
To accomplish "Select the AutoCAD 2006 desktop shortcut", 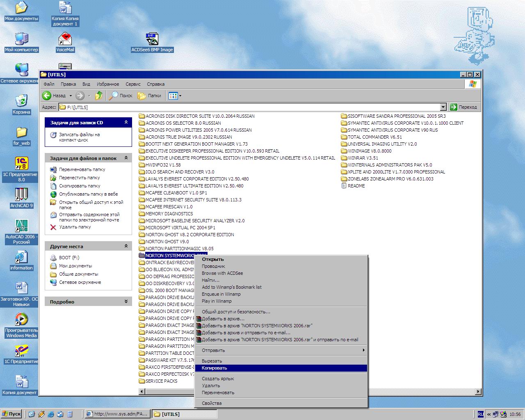I will click(21, 232).
